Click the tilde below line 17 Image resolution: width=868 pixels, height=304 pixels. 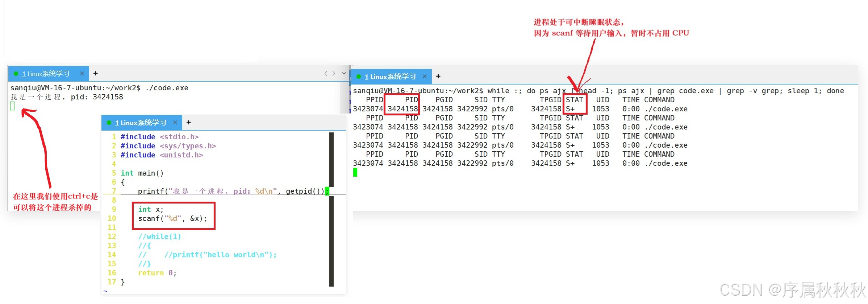[105, 291]
